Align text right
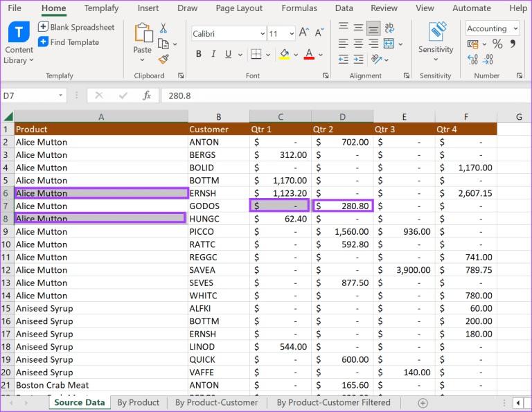 tap(373, 44)
